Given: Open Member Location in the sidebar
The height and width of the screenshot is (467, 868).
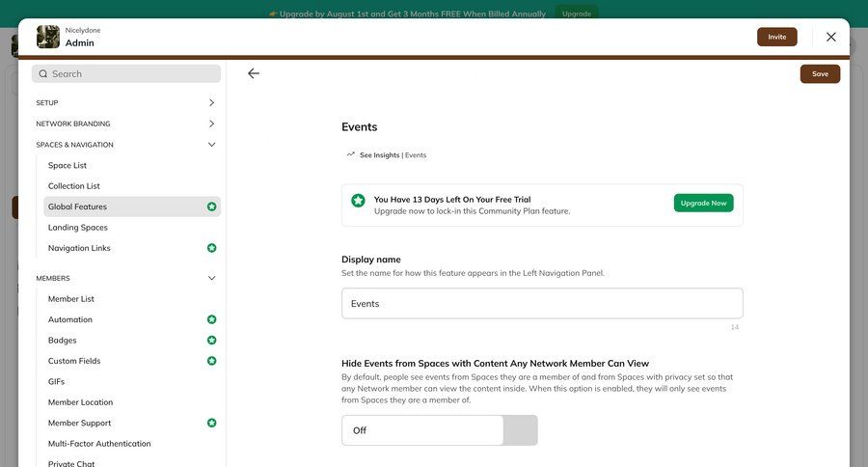Looking at the screenshot, I should (80, 402).
